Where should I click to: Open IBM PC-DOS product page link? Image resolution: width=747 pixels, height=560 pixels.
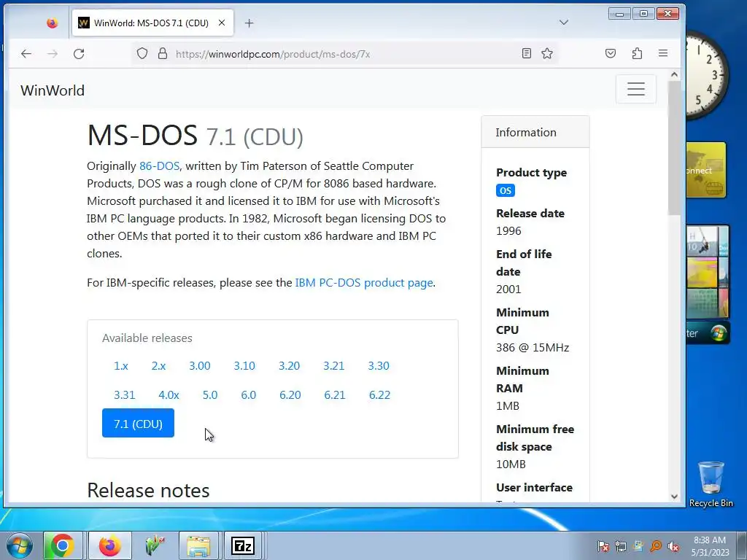click(x=364, y=283)
